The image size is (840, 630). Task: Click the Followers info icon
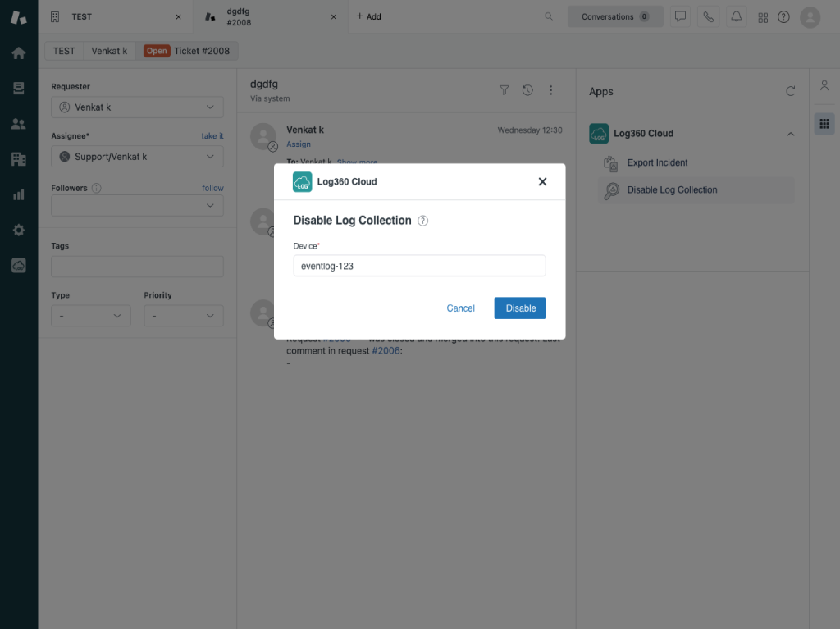97,188
